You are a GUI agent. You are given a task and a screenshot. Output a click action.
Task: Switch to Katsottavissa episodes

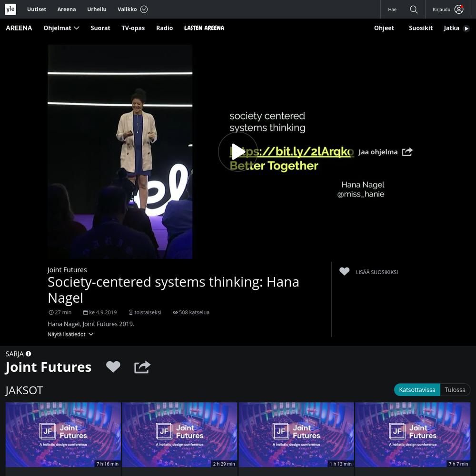point(417,390)
